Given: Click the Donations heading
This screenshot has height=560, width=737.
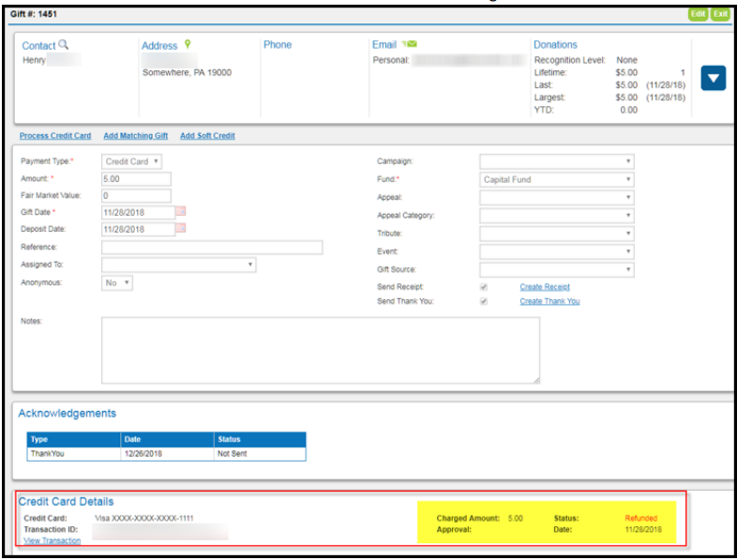Looking at the screenshot, I should click(555, 45).
